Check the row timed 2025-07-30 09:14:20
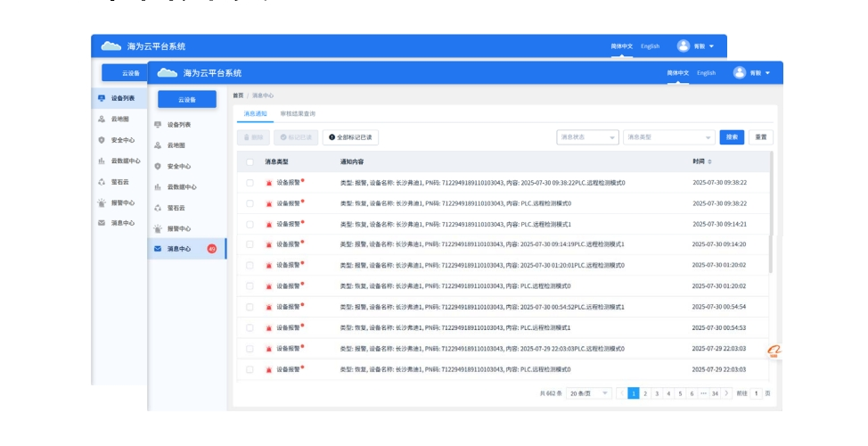 [x=250, y=244]
